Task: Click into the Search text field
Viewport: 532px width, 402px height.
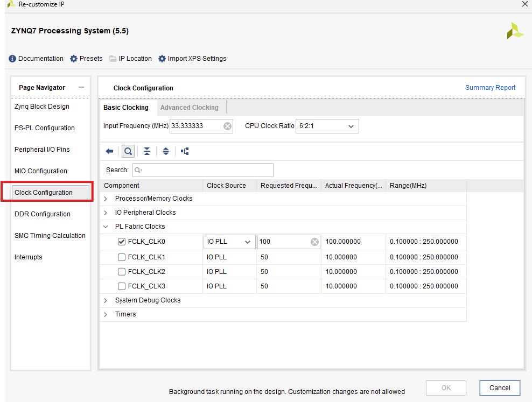Action: [203, 170]
